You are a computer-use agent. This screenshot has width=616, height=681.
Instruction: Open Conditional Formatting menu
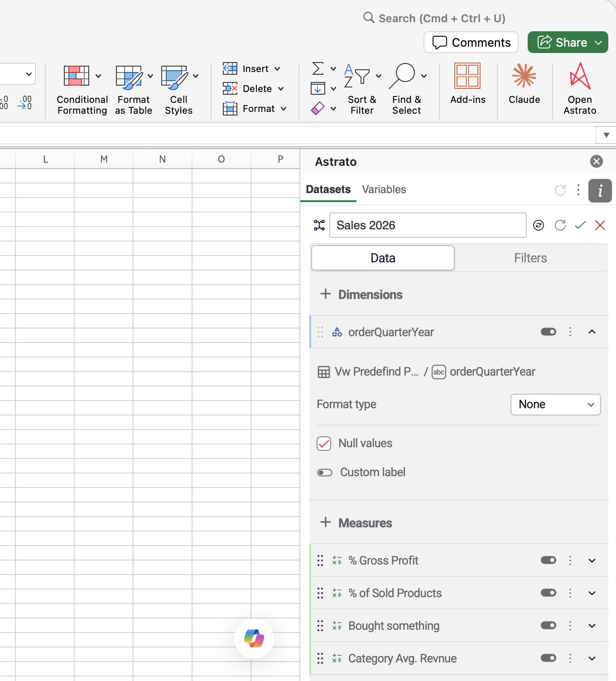[x=82, y=90]
